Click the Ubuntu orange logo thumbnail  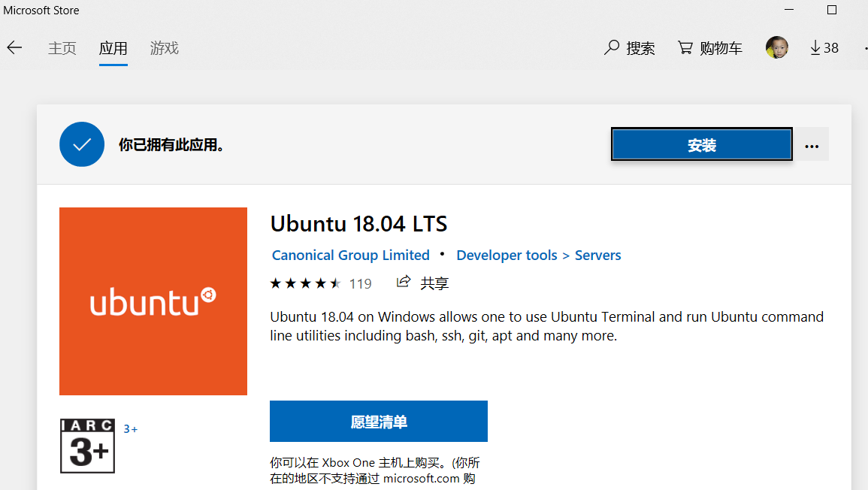[153, 301]
